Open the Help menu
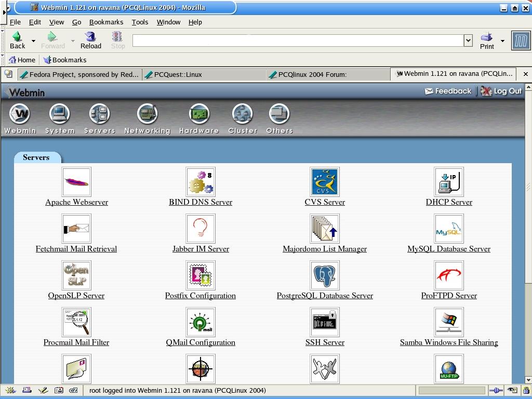Viewport: 532px width, 399px height. coord(195,22)
